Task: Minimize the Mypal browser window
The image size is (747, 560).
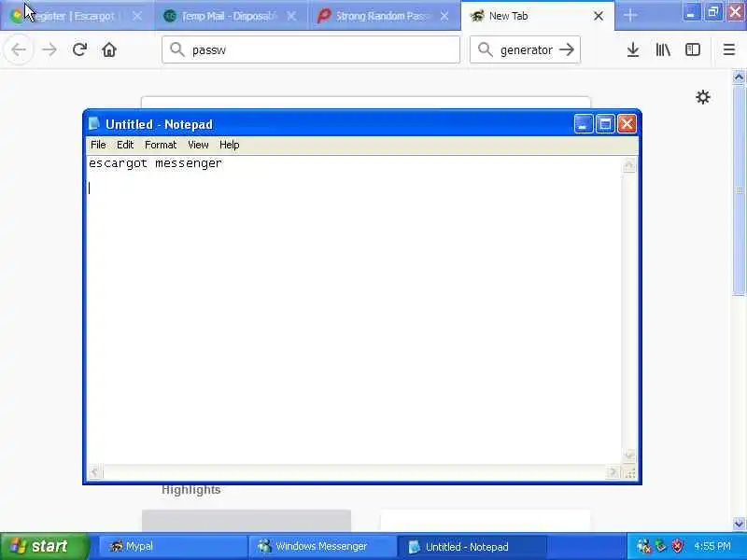Action: (x=690, y=12)
